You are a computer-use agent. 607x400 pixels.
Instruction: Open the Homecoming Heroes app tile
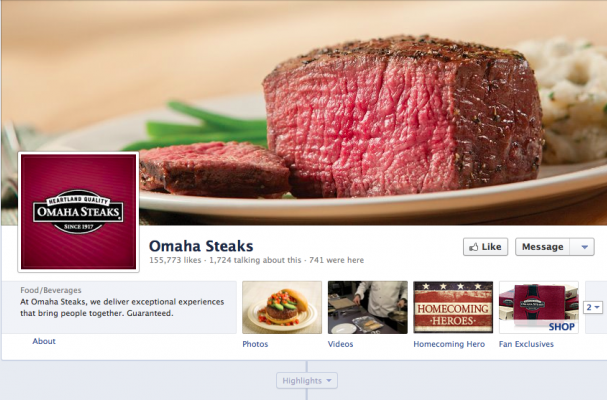(x=453, y=307)
